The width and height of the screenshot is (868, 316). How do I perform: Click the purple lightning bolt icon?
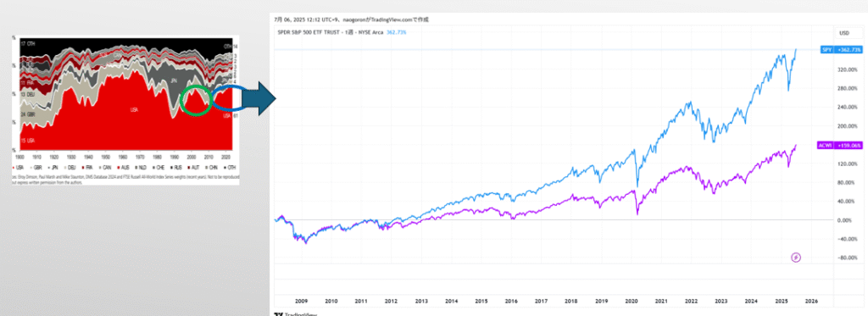click(x=796, y=257)
